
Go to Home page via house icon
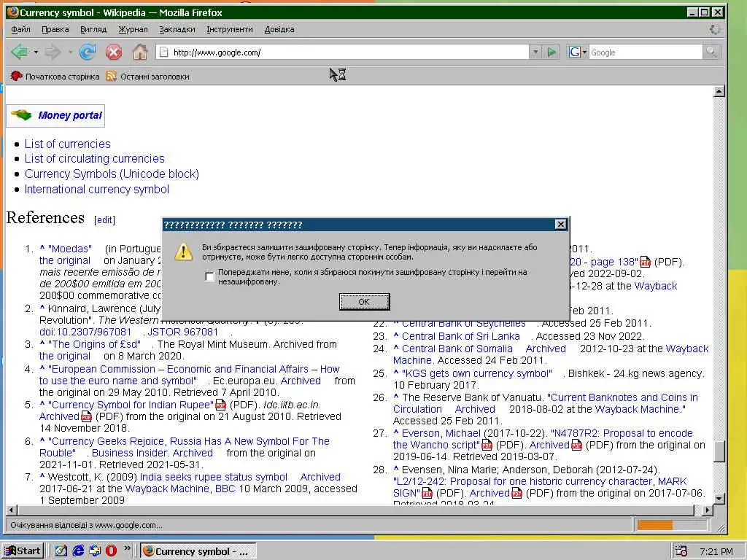tap(140, 52)
